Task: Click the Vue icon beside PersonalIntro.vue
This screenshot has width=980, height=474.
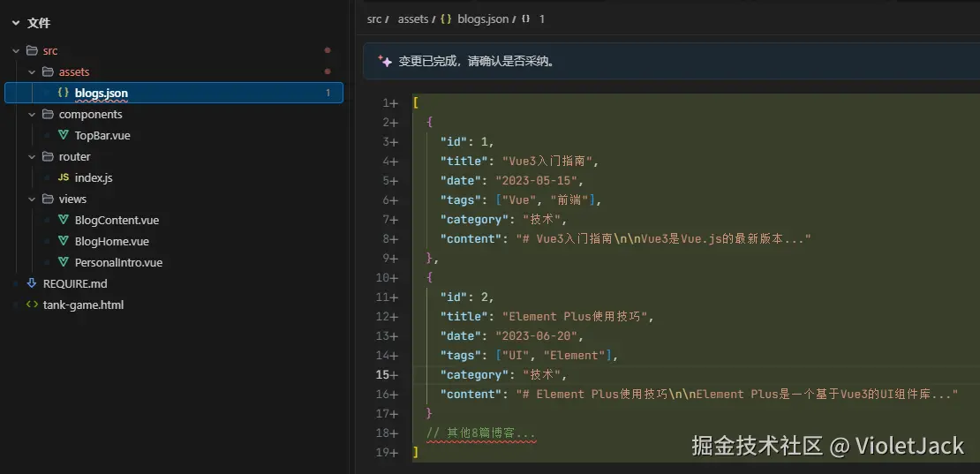Action: coord(64,262)
